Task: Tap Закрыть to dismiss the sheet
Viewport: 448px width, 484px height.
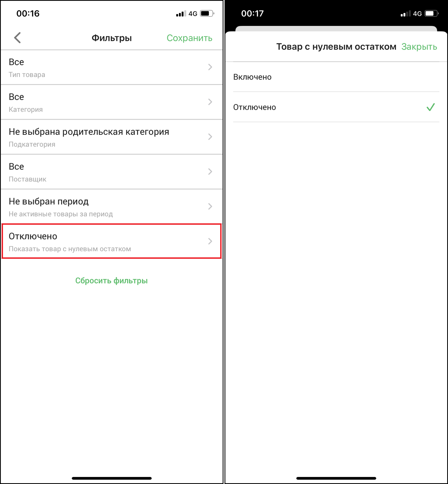Action: 419,47
